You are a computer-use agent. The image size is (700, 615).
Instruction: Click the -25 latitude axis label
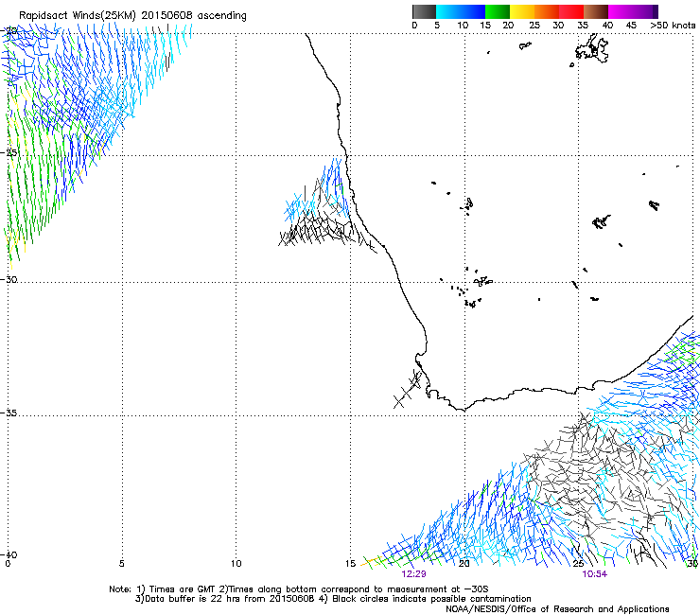click(9, 152)
